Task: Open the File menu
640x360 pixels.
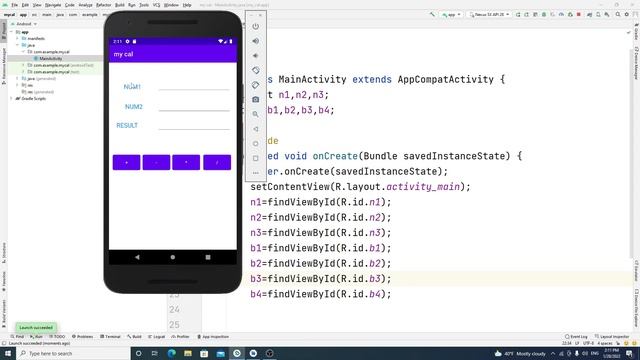Action: click(15, 5)
